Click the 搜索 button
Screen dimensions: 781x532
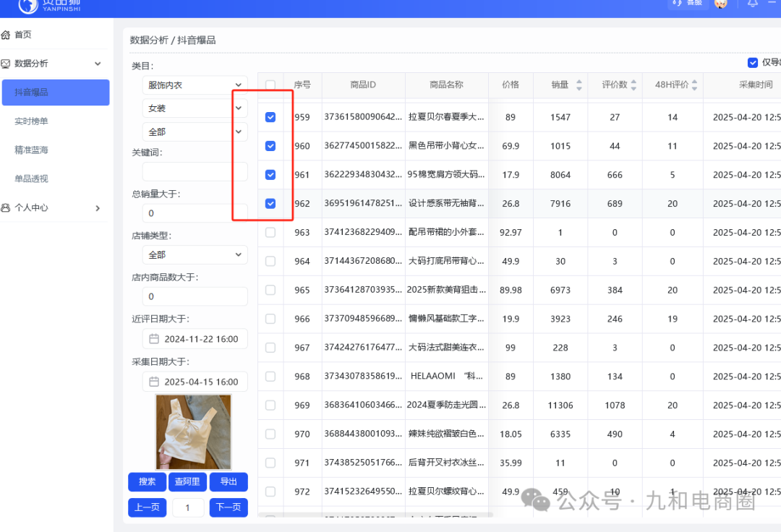pyautogui.click(x=147, y=481)
